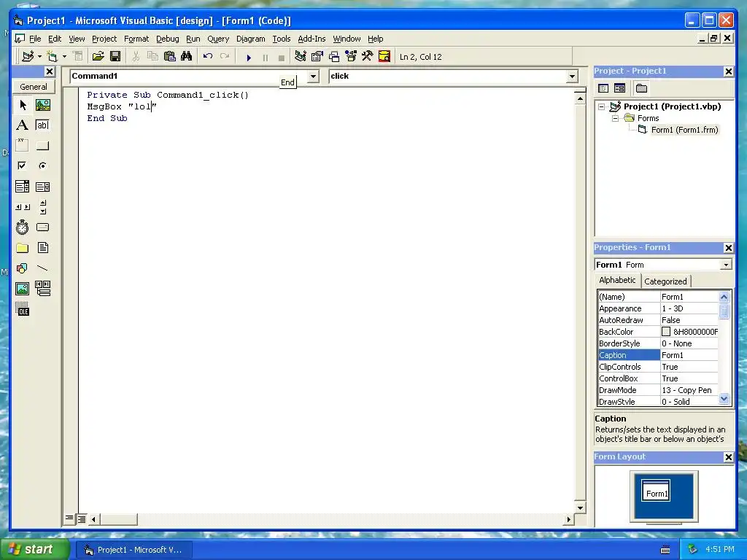Click the Find binoculars icon
Image resolution: width=747 pixels, height=560 pixels.
point(186,57)
